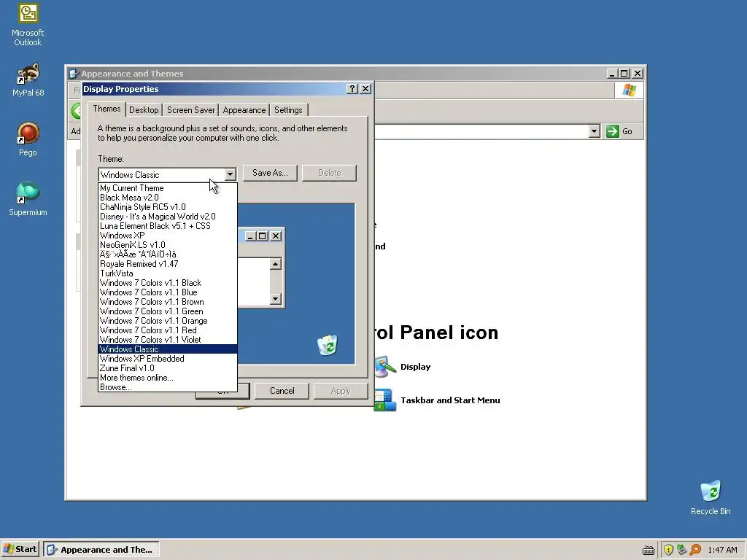Click the network connection tray icon

tap(682, 550)
